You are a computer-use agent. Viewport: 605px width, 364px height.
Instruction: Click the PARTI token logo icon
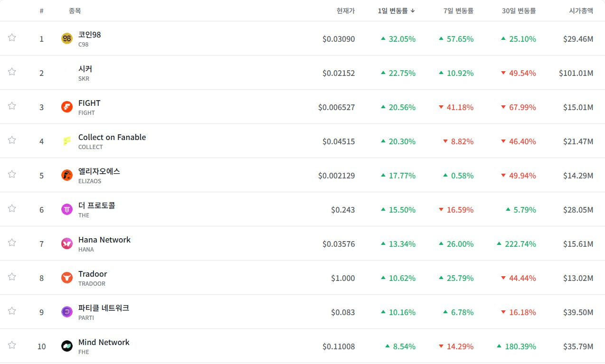tap(67, 312)
